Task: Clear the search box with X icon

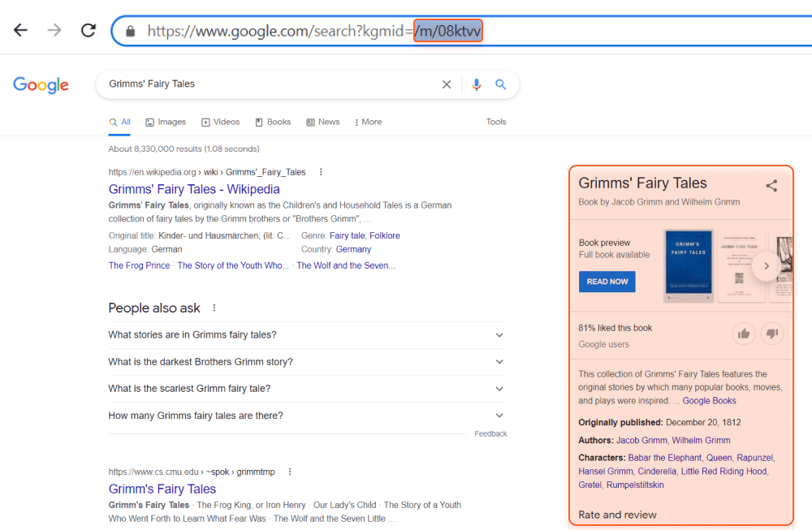Action: coord(447,84)
